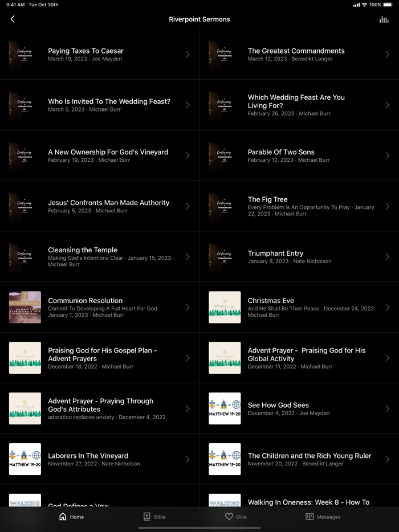Open sermon Cleansing the Temple
Screen dimensions: 399x532
coord(100,257)
